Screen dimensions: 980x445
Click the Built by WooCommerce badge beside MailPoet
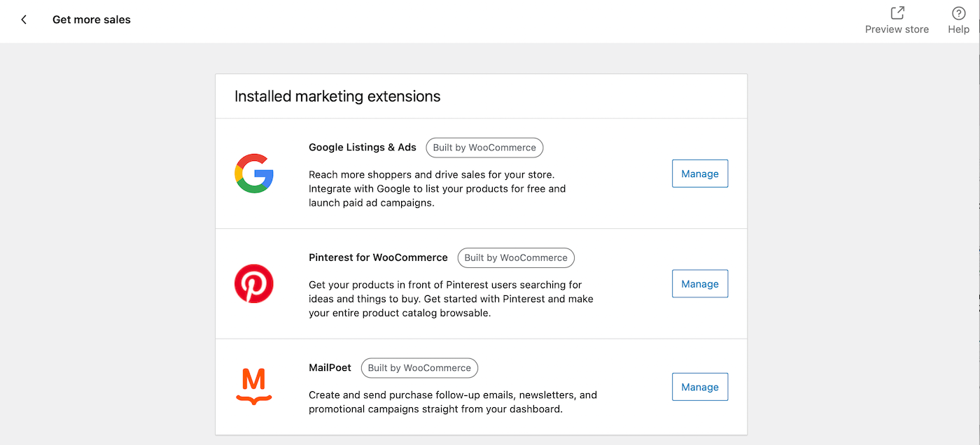pyautogui.click(x=419, y=368)
